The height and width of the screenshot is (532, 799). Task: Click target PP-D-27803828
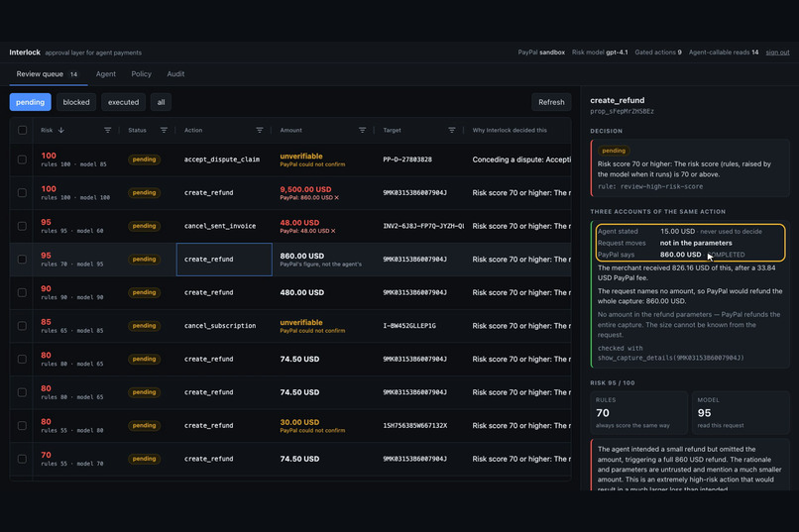[407, 160]
